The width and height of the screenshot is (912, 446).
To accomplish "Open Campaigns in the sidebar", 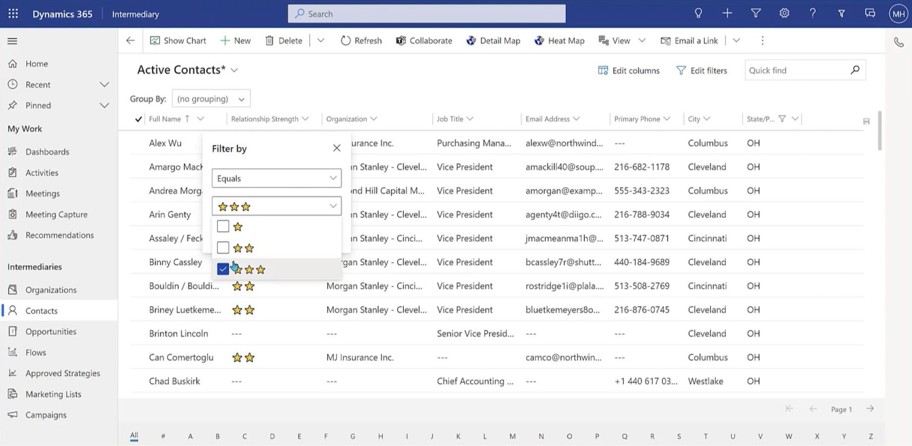I will [46, 415].
